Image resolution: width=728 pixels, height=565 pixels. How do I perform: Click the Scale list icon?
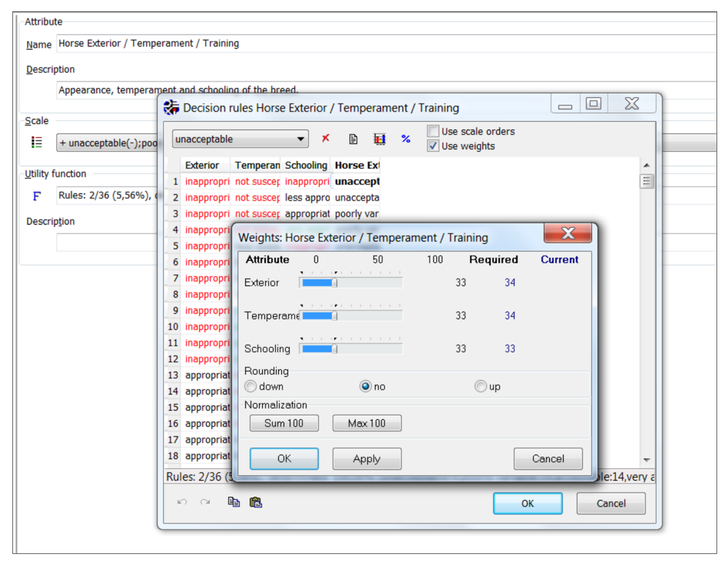tap(37, 143)
